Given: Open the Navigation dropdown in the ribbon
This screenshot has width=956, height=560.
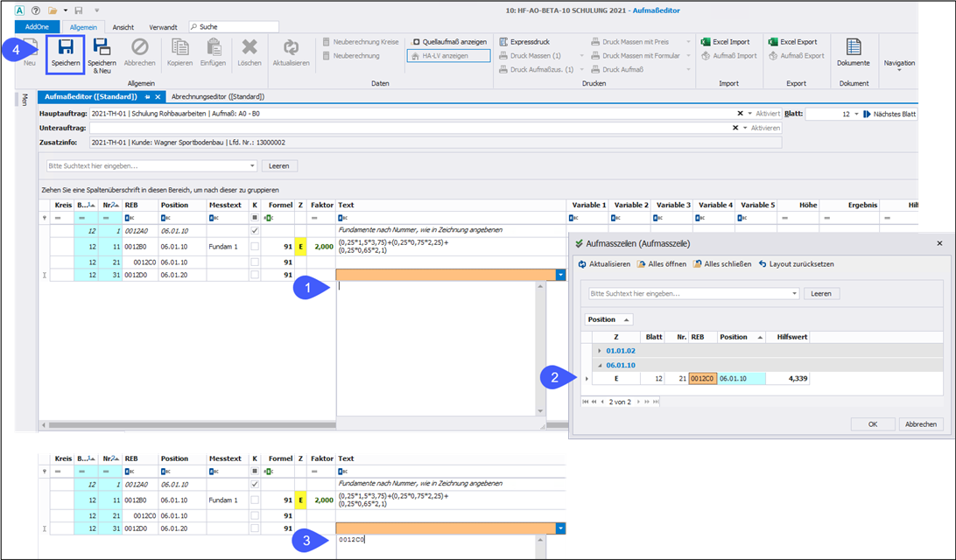Looking at the screenshot, I should click(x=899, y=66).
